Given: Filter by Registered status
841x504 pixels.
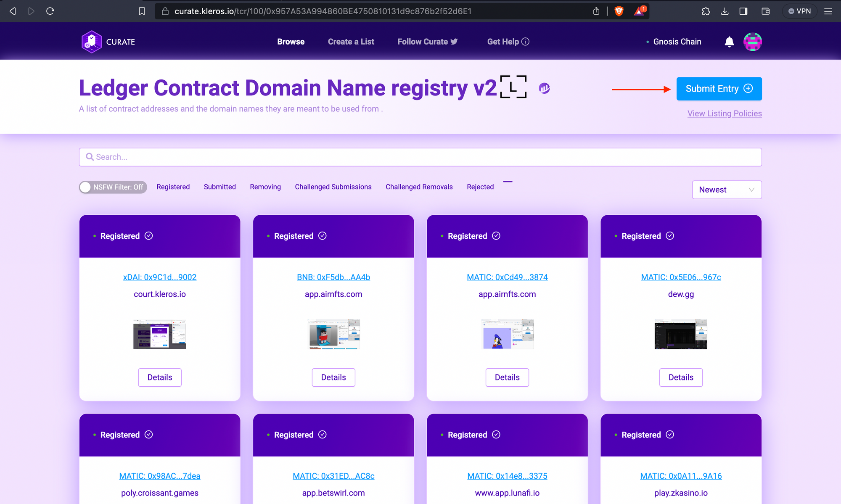Looking at the screenshot, I should coord(173,187).
